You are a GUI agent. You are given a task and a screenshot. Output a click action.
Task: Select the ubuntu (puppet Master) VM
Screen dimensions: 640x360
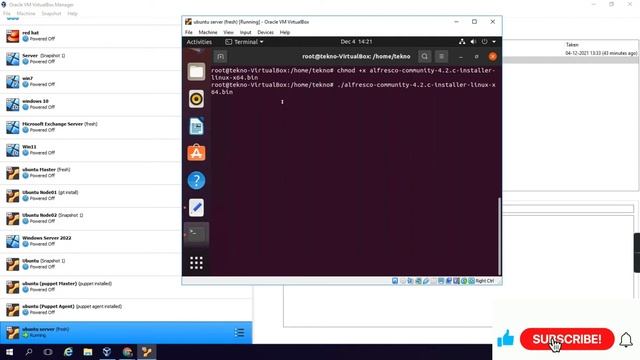click(126, 287)
